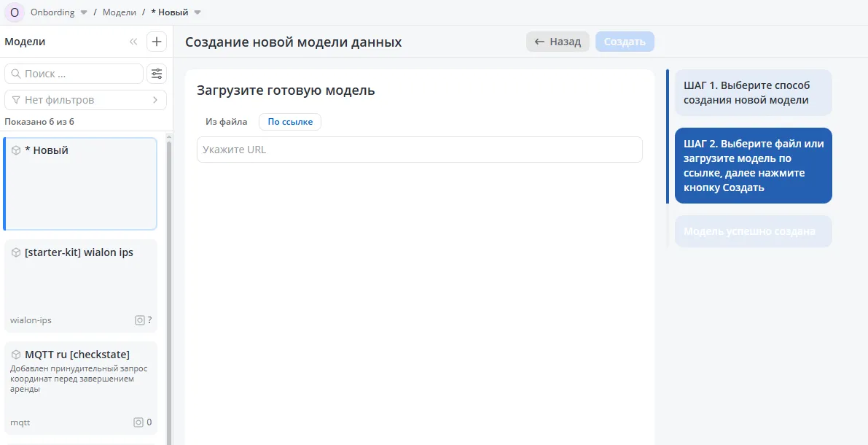Image resolution: width=868 pixels, height=445 pixels.
Task: Collapse the Модели sidebar with the double-chevron icon
Action: 133,42
